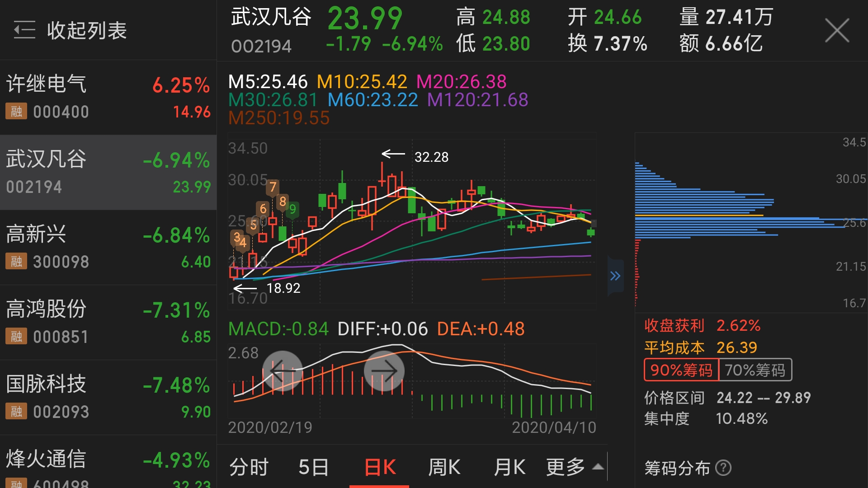Image resolution: width=868 pixels, height=488 pixels.
Task: Open the 更多 chart period dropdown
Action: pos(574,467)
